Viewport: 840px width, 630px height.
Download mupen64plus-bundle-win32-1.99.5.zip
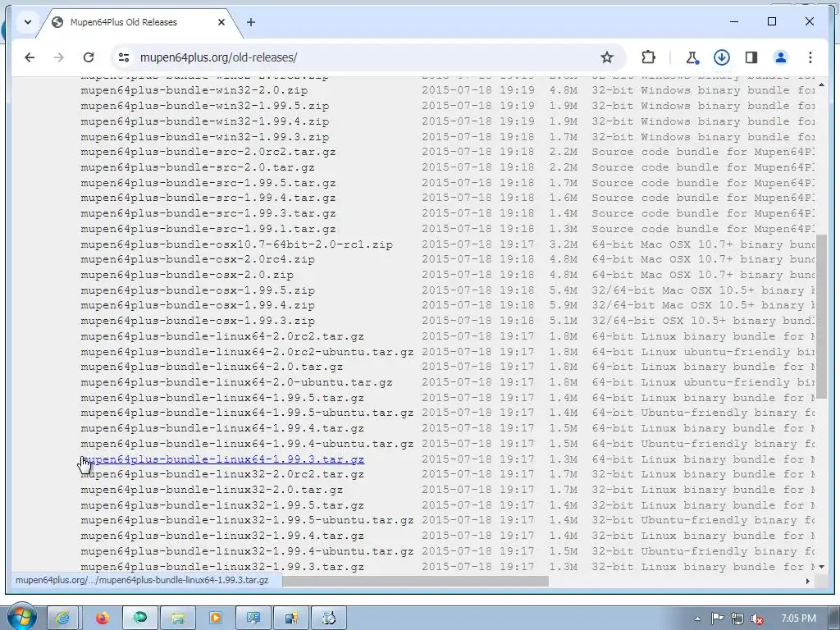204,106
